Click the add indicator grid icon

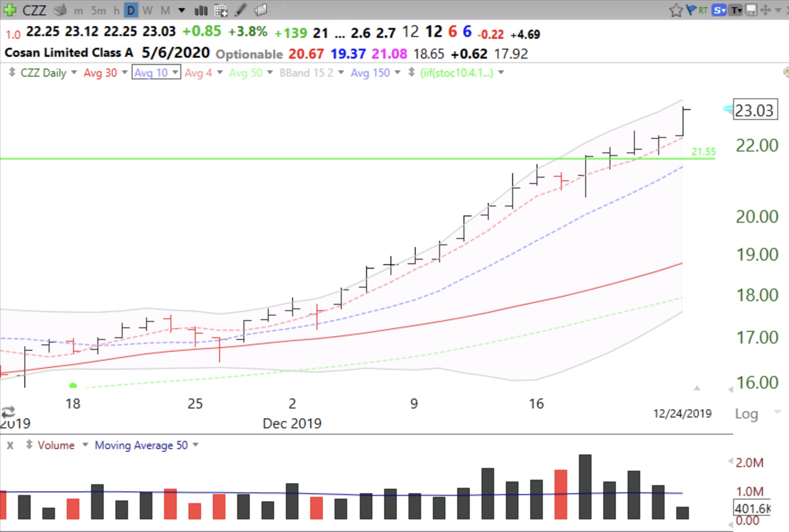click(221, 10)
